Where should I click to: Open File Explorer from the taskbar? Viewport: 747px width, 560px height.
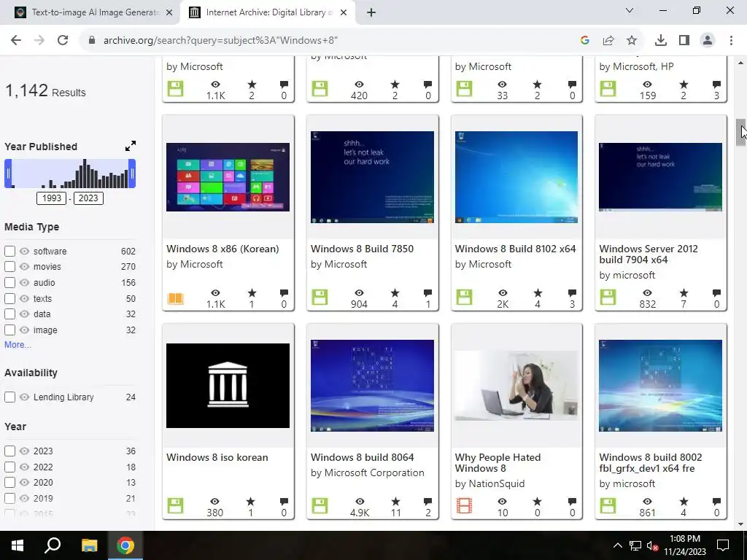(x=89, y=545)
